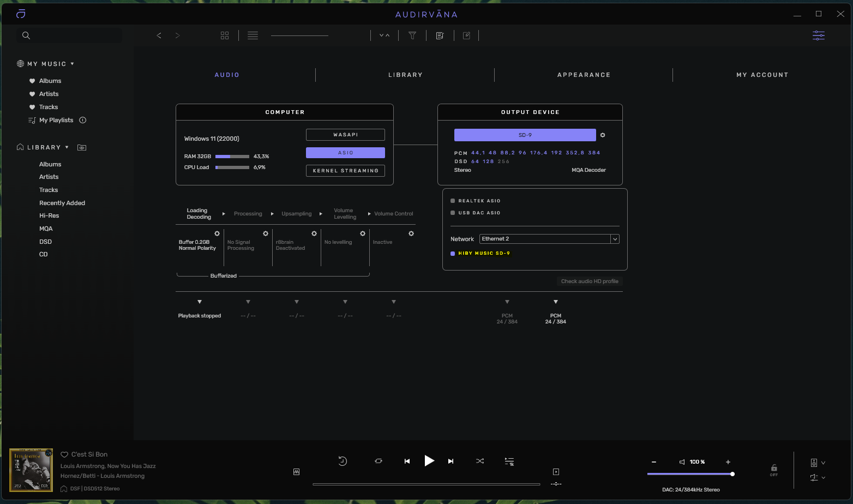The image size is (853, 504).
Task: Toggle the volume lock OFF icon
Action: (x=774, y=470)
